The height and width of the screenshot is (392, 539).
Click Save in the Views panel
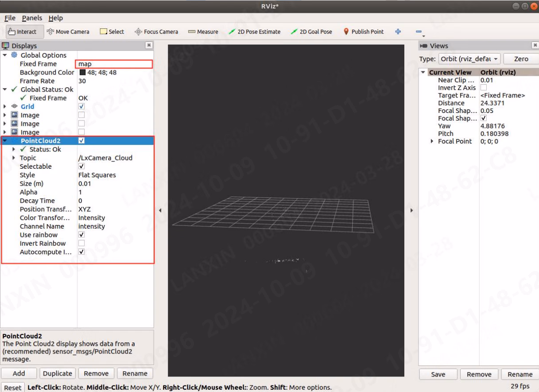(438, 374)
